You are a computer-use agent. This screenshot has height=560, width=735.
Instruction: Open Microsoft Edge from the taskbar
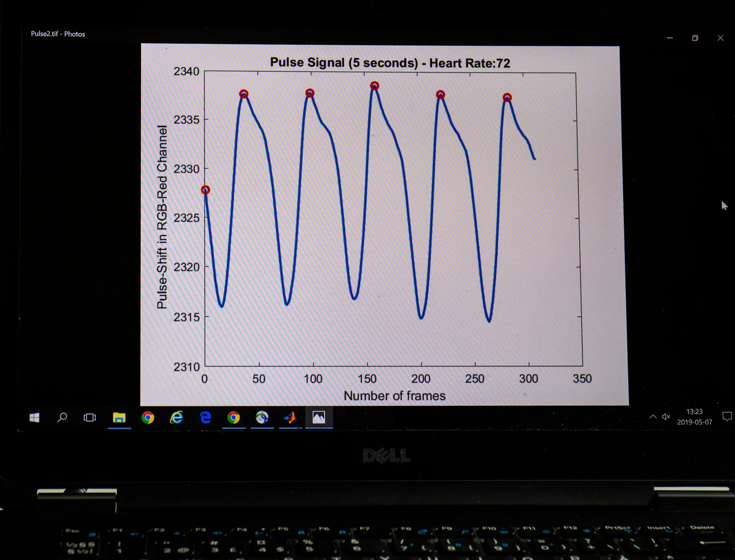click(205, 417)
